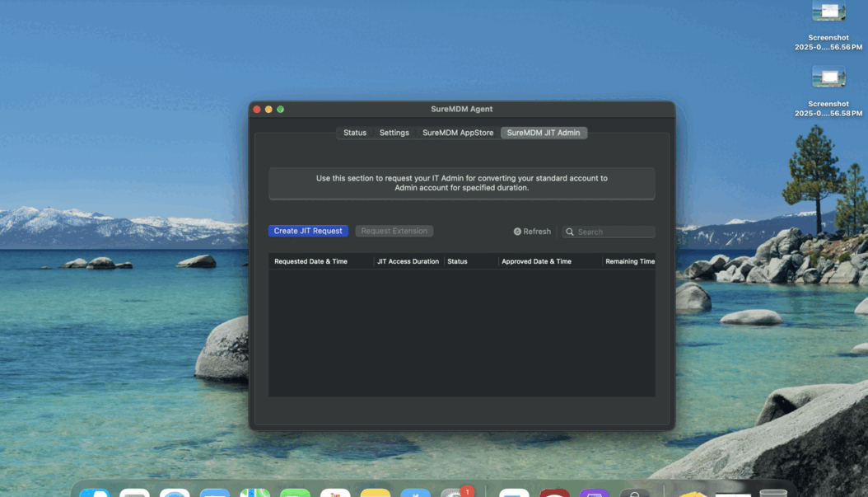The image size is (868, 497).
Task: Click the Create JIT Request button
Action: coord(307,231)
